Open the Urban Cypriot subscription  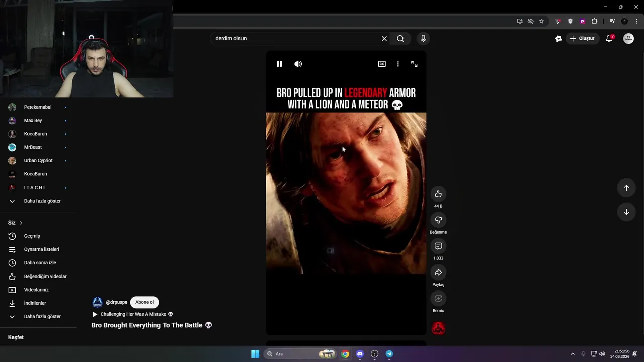(38, 161)
